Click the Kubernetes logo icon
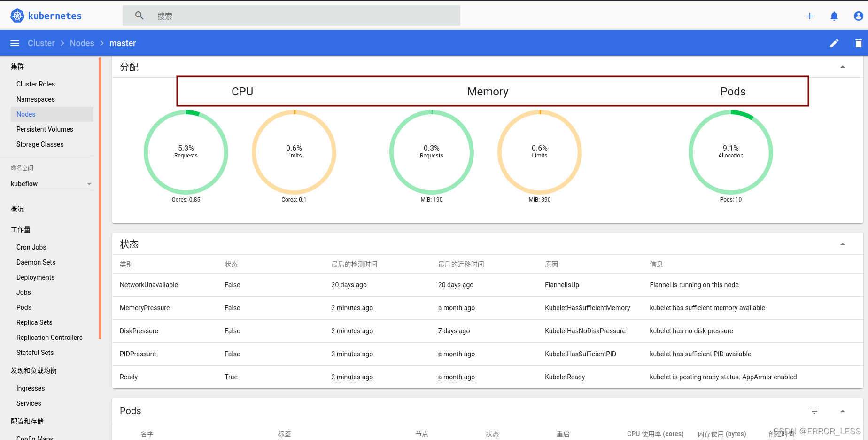Viewport: 868px width, 440px height. pyautogui.click(x=17, y=16)
